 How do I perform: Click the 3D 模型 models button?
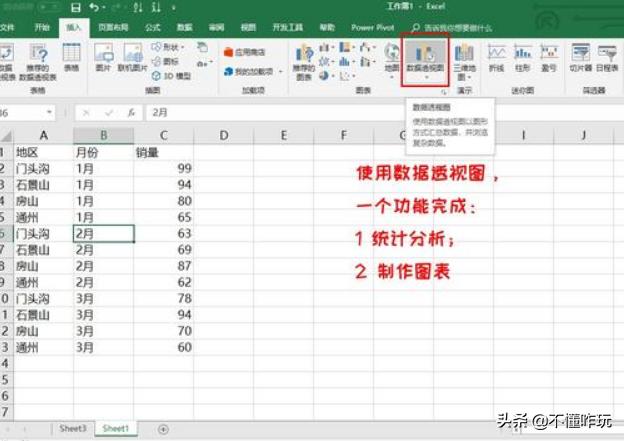coord(171,76)
